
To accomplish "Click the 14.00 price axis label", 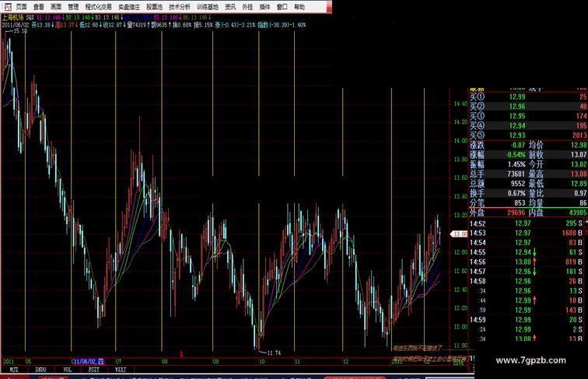I will pos(460,141).
